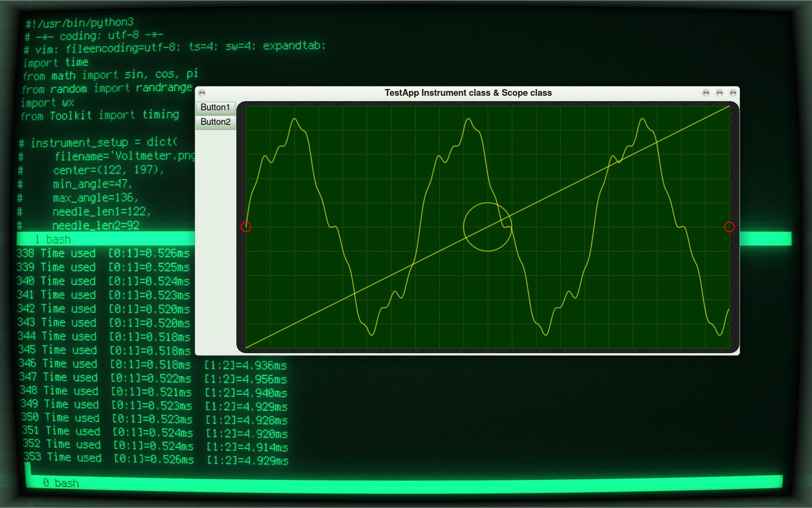
Task: Open window menu icon left of TestApp title
Action: (202, 93)
